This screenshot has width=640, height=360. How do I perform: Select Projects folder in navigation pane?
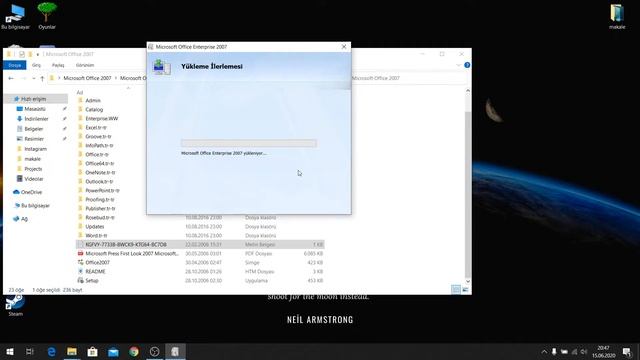[33, 169]
